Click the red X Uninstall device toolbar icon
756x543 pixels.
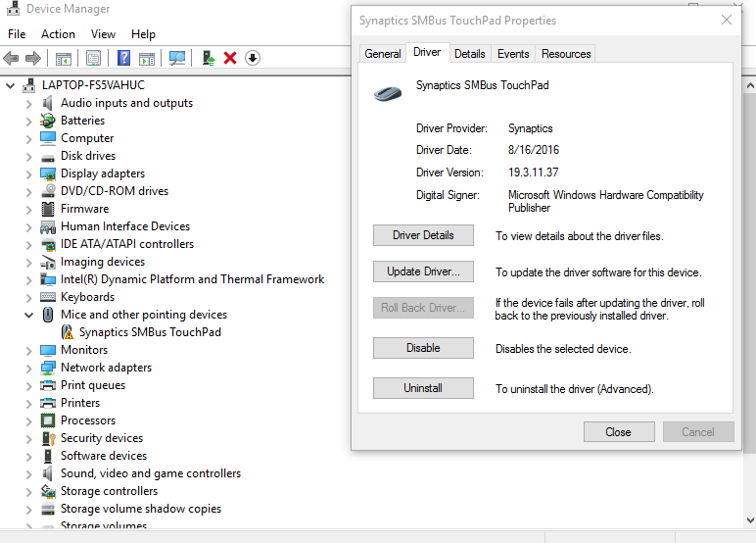[x=230, y=58]
